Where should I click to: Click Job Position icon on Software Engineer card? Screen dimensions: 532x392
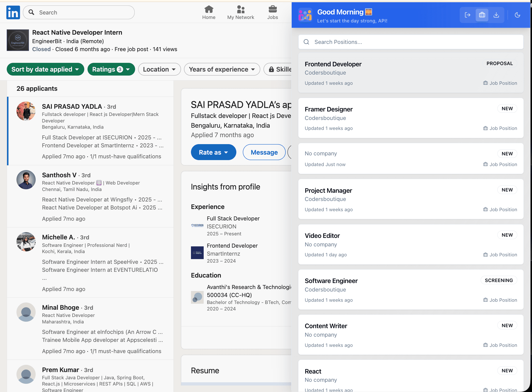coord(485,300)
